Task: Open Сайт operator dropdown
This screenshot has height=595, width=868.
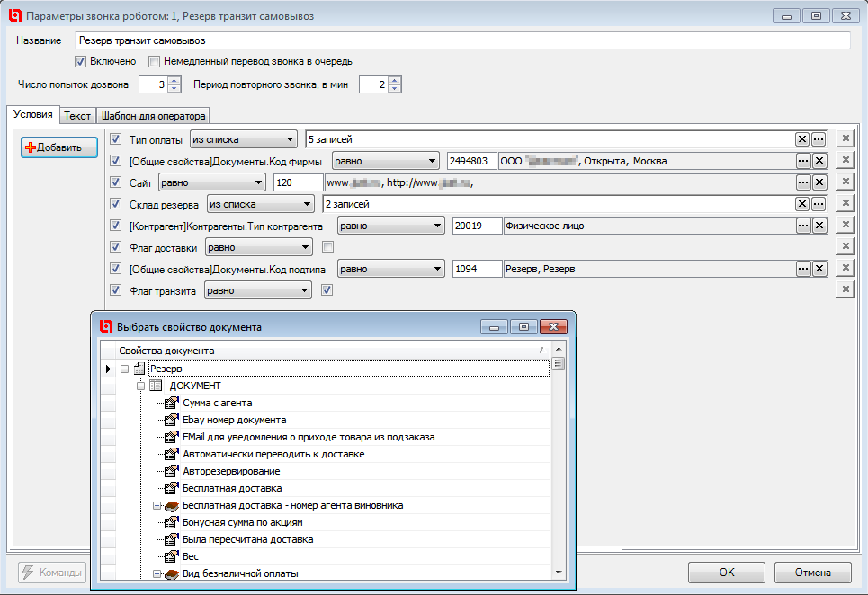Action: (x=212, y=182)
